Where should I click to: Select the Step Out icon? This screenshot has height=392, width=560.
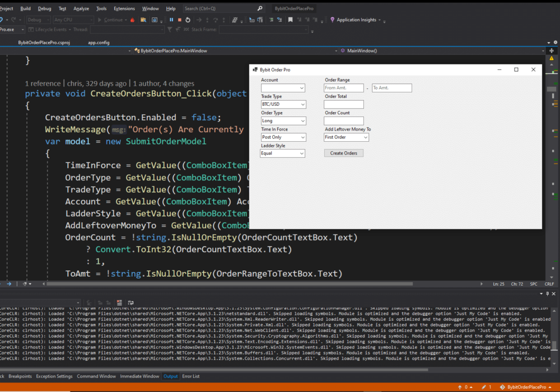(223, 20)
